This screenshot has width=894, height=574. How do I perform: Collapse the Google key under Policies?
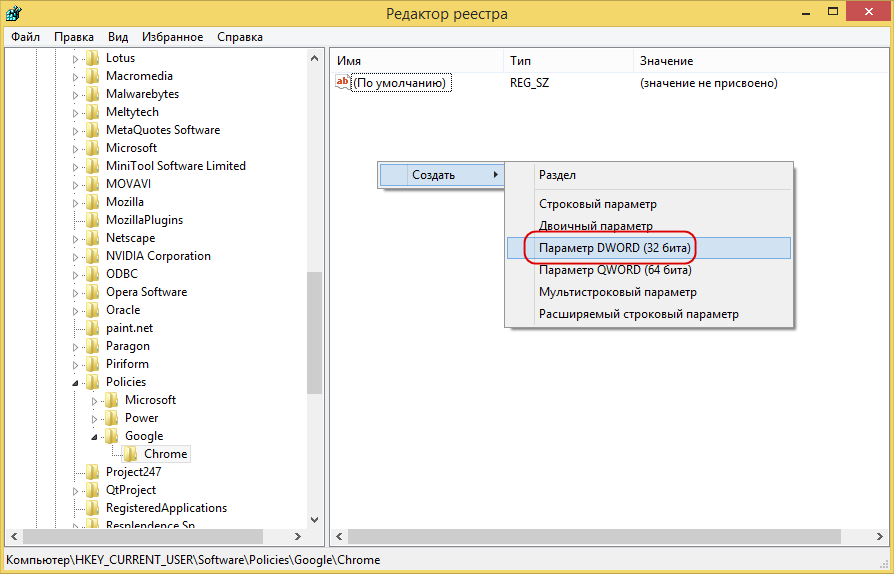(95, 437)
